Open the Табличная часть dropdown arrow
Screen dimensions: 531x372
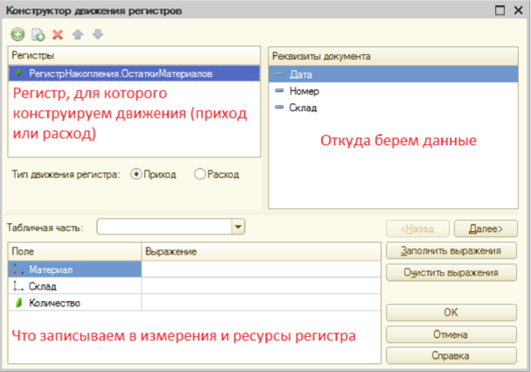238,227
